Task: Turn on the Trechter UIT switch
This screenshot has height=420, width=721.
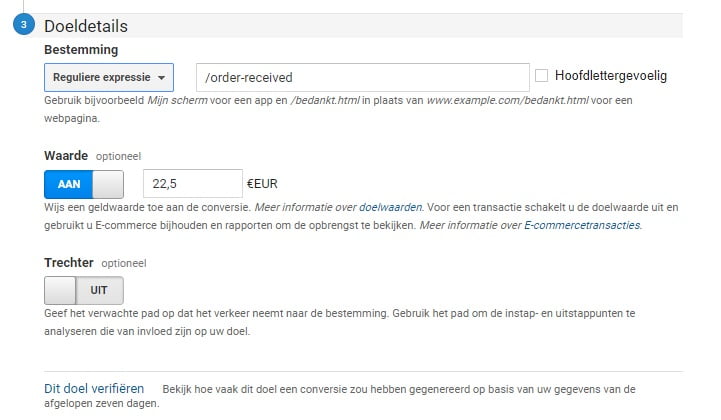Action: coord(84,290)
